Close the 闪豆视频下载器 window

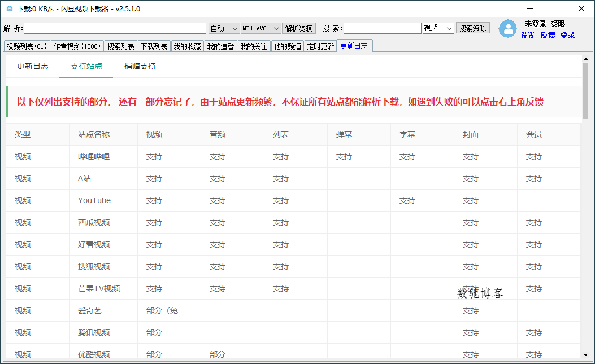point(581,8)
